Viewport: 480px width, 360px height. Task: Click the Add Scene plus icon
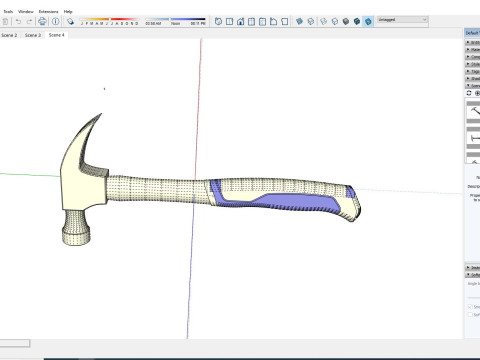click(x=477, y=93)
